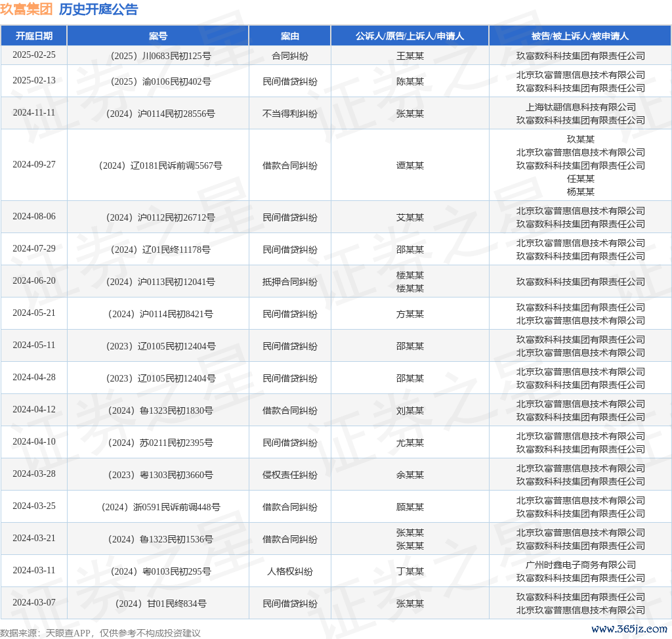This screenshot has width=672, height=639.
Task: Click defendant 杨某某
Action: 580,192
